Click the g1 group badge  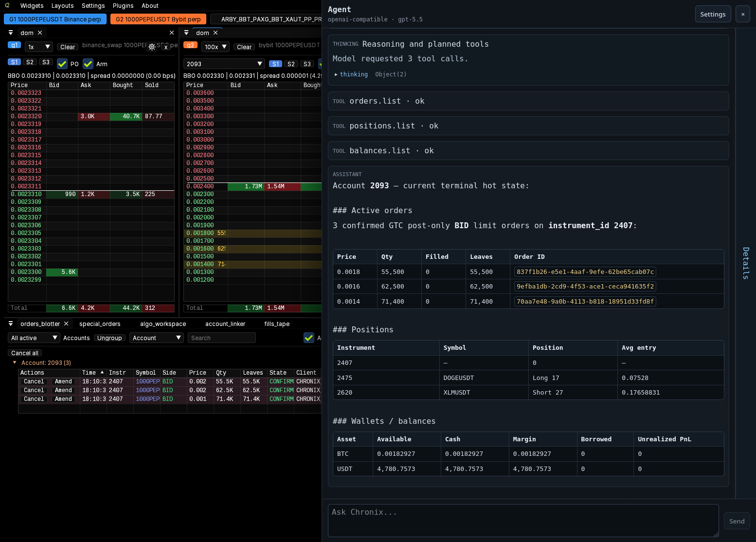click(x=14, y=45)
